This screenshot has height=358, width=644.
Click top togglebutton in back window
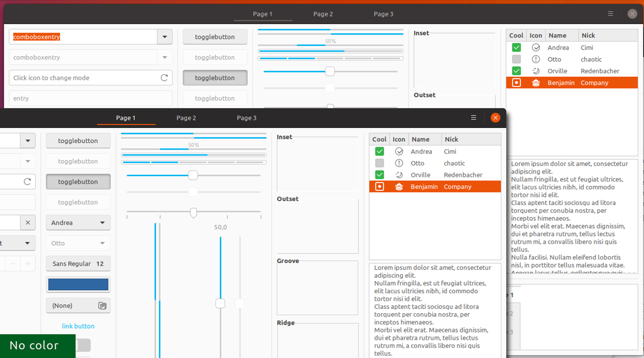click(215, 37)
